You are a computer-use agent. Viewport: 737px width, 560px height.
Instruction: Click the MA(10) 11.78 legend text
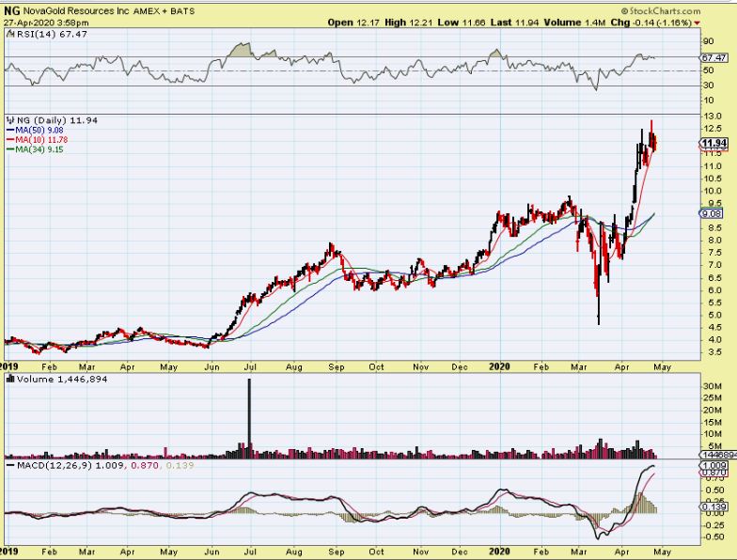[41, 139]
